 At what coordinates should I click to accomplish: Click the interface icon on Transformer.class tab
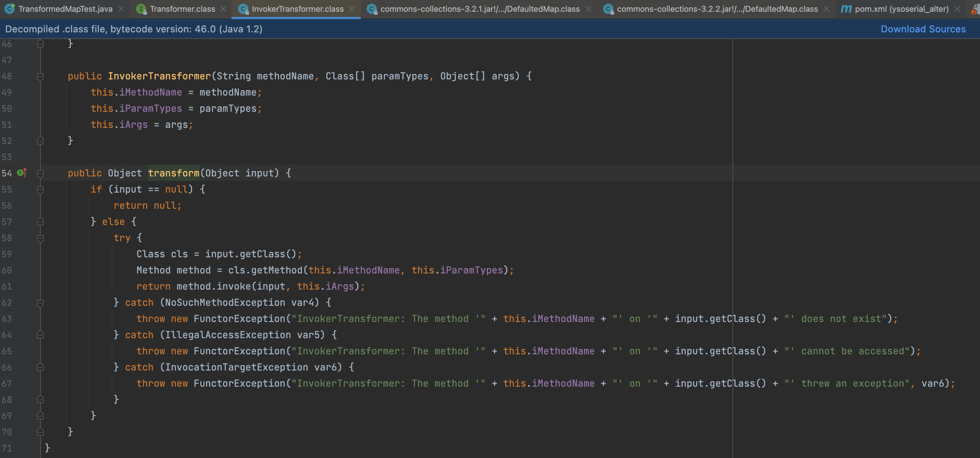click(x=141, y=9)
